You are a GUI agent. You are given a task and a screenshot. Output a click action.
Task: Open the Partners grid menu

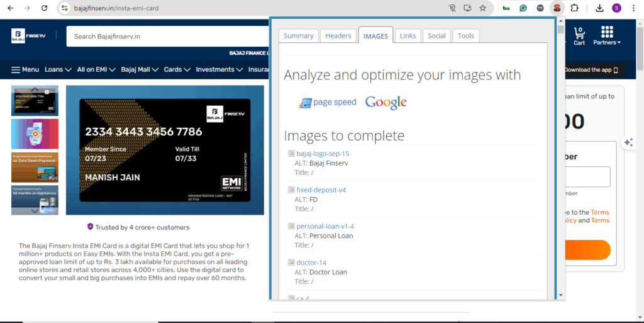coord(607,36)
